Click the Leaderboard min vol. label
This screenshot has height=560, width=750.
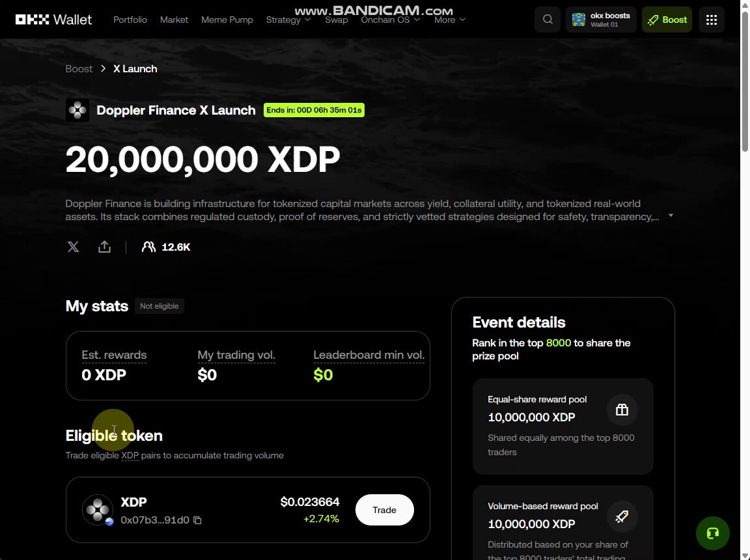click(x=368, y=355)
